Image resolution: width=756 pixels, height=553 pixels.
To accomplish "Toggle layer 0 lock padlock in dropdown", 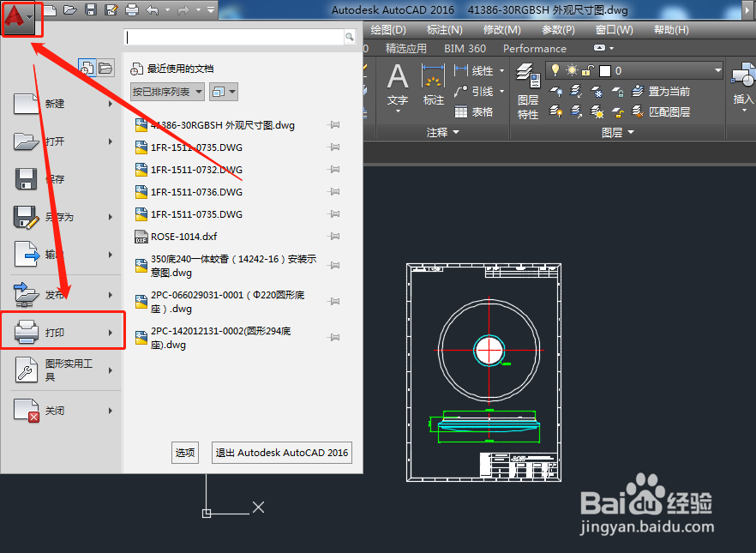I will coord(587,71).
